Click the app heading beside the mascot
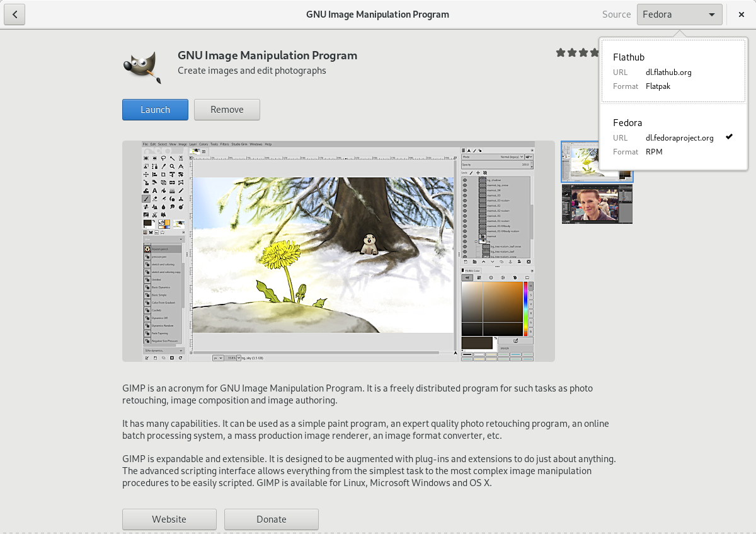The height and width of the screenshot is (534, 756). [x=267, y=55]
